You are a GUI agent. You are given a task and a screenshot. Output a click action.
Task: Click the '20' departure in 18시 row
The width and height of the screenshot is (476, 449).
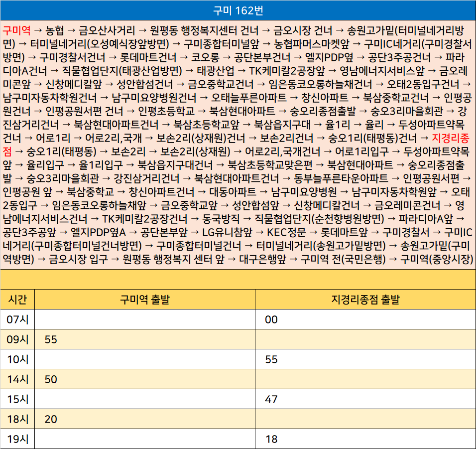(x=51, y=419)
